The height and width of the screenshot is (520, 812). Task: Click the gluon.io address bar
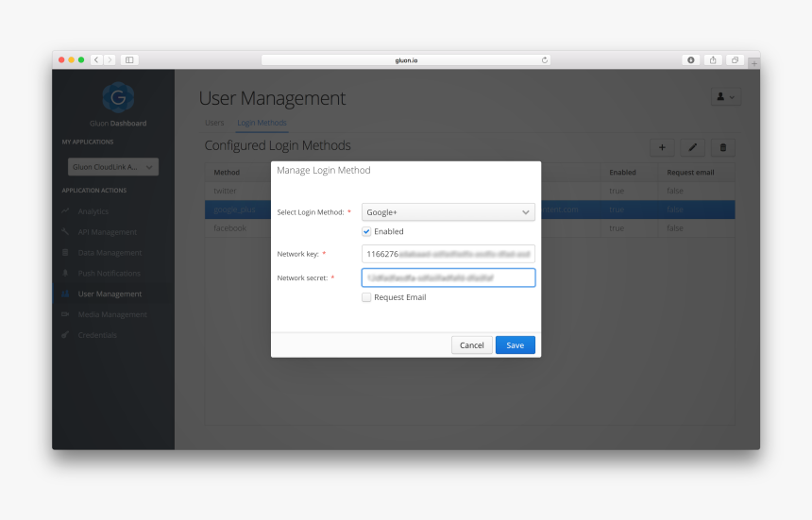coord(406,60)
